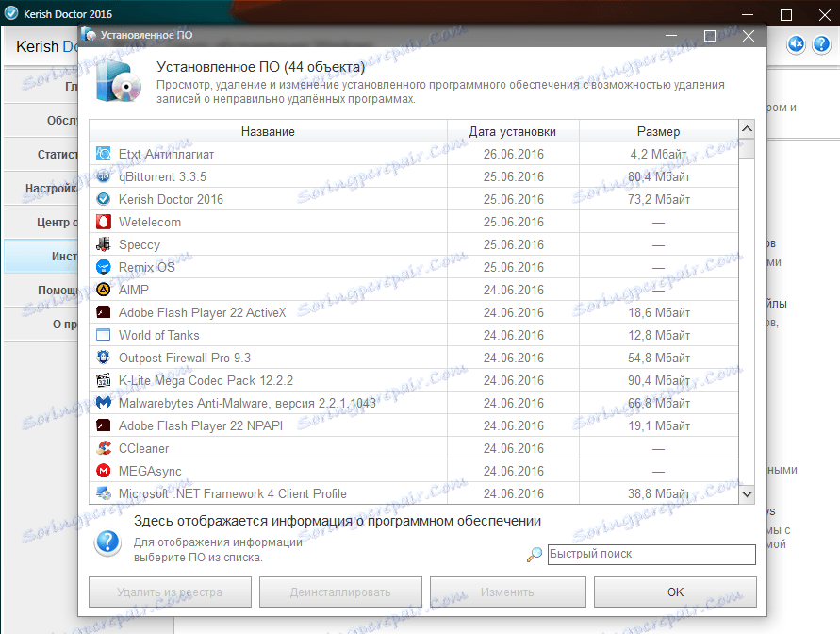Image resolution: width=840 pixels, height=634 pixels.
Task: Open the Инструменты tab in main sidebar
Action: pos(41,257)
